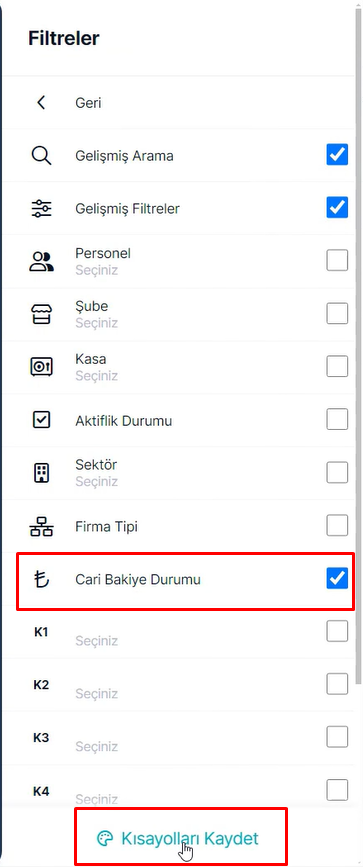Click the Şube storefront icon

point(41,314)
